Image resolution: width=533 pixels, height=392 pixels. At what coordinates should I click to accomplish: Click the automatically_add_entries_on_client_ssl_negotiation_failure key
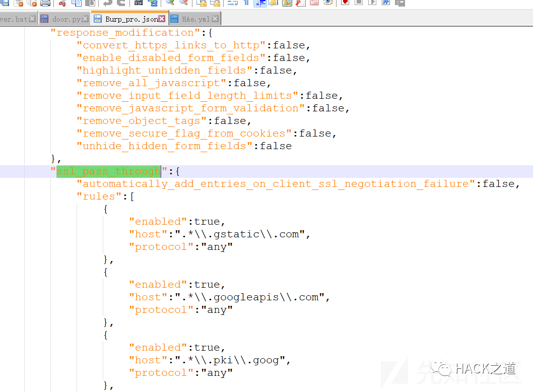(276, 183)
